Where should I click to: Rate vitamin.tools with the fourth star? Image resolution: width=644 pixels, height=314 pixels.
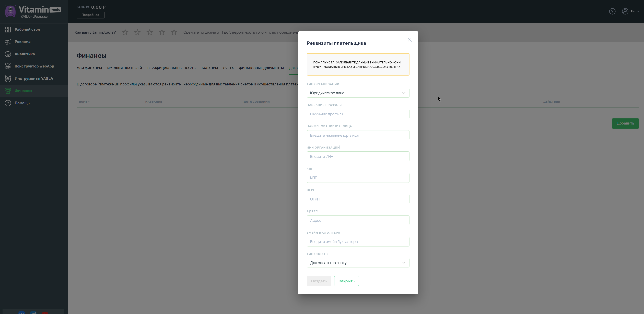(x=162, y=32)
